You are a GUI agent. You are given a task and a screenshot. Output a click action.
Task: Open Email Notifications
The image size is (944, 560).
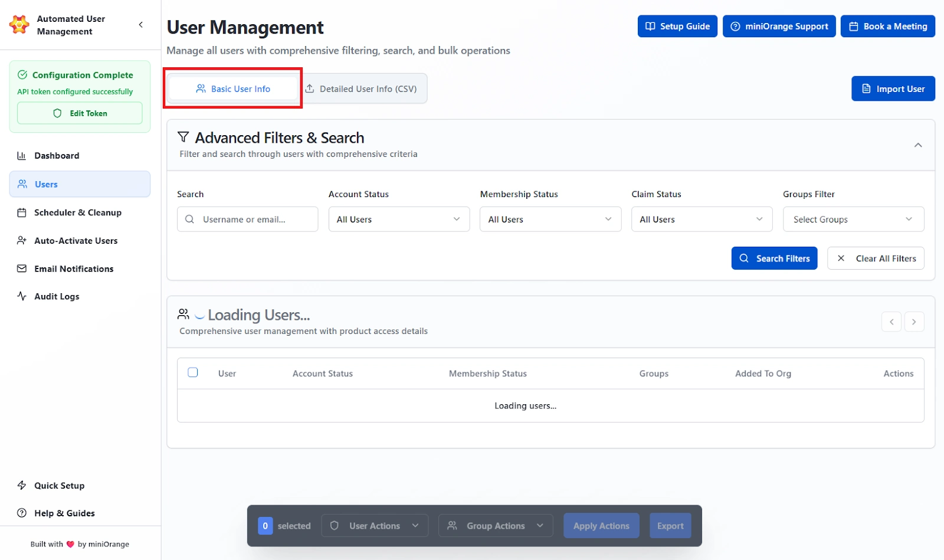click(73, 268)
